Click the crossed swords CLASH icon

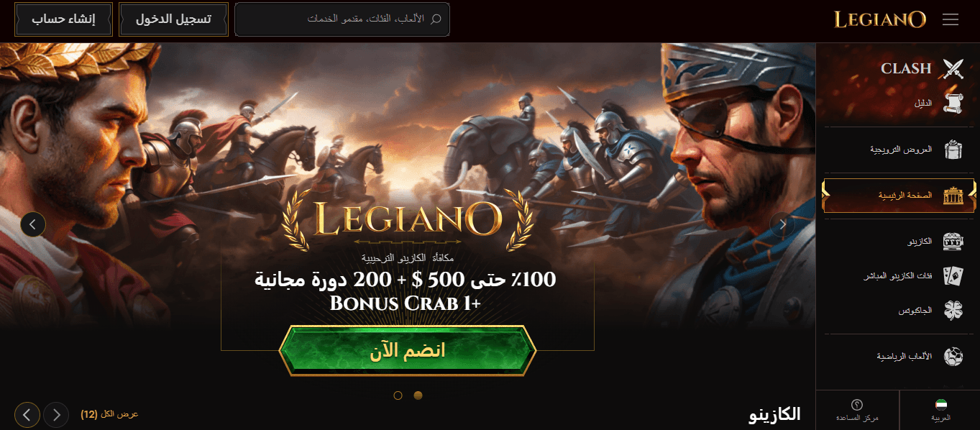click(953, 69)
